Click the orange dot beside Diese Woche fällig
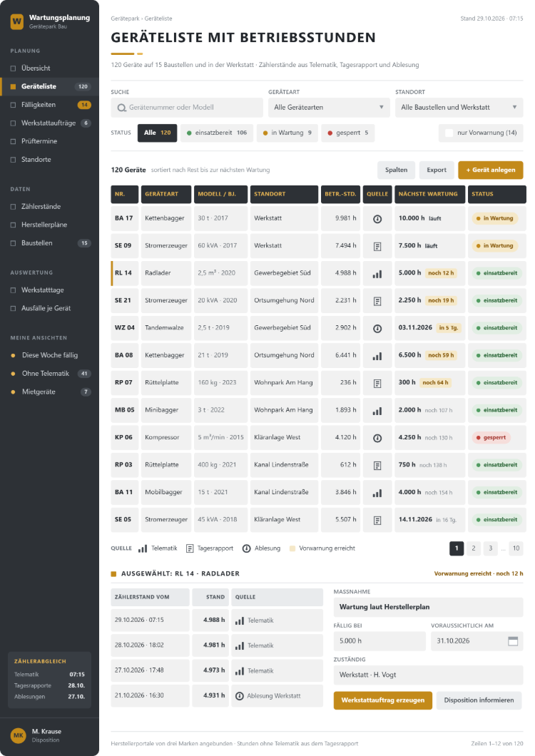The width and height of the screenshot is (535, 756). [13, 355]
